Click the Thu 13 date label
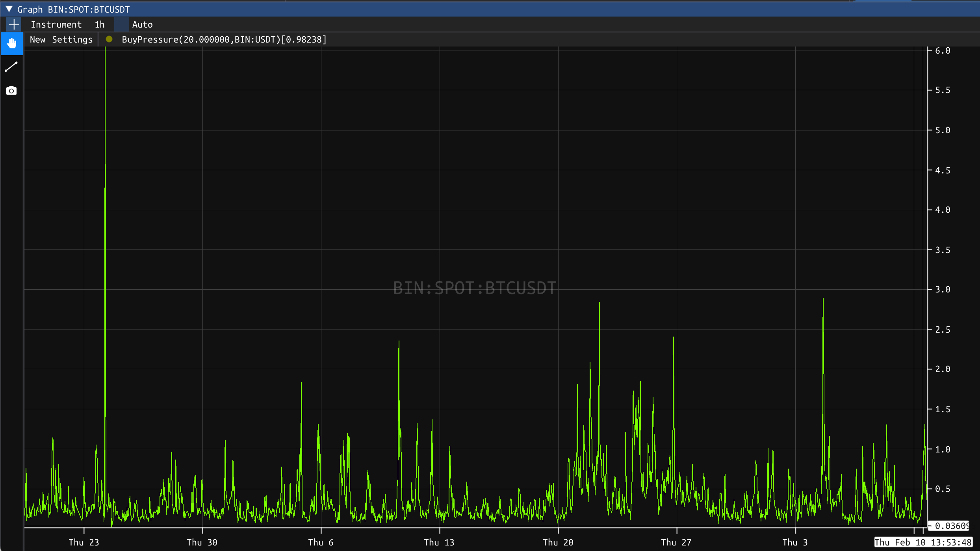980x551 pixels. pos(439,542)
